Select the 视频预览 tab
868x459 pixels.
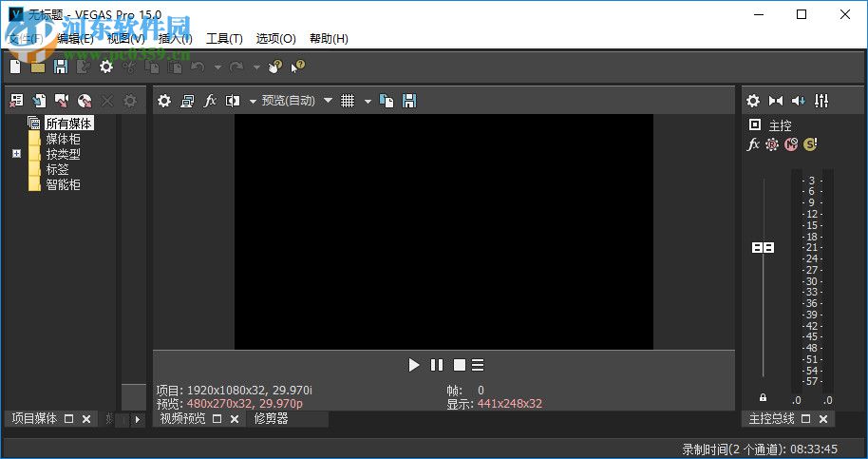(x=182, y=418)
